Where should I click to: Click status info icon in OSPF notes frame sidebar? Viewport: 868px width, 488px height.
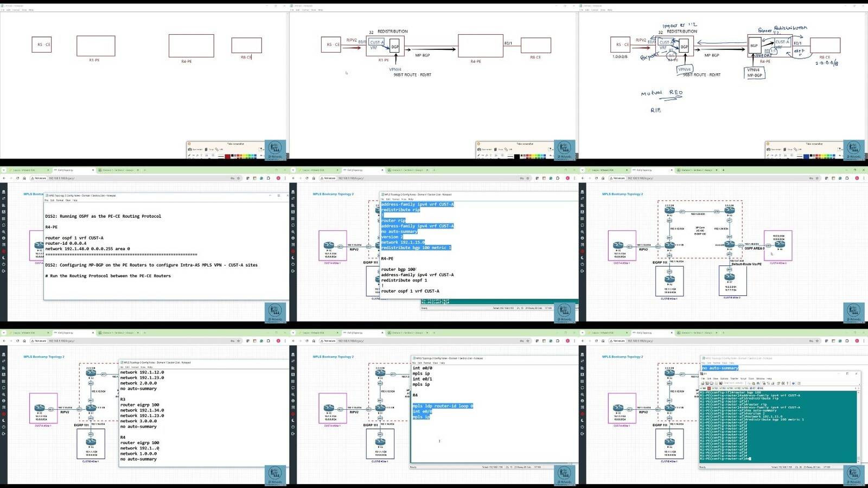click(x=3, y=238)
